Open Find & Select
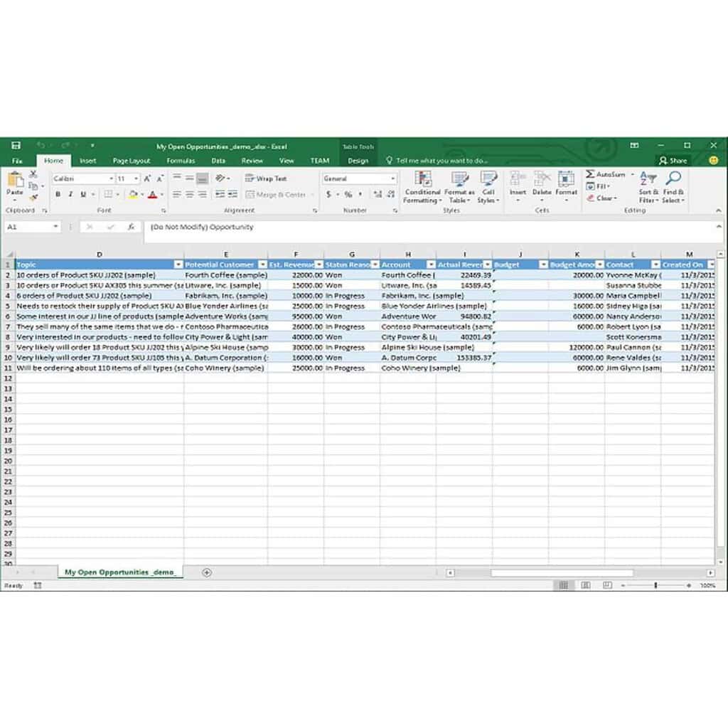The width and height of the screenshot is (728, 728). pyautogui.click(x=673, y=187)
